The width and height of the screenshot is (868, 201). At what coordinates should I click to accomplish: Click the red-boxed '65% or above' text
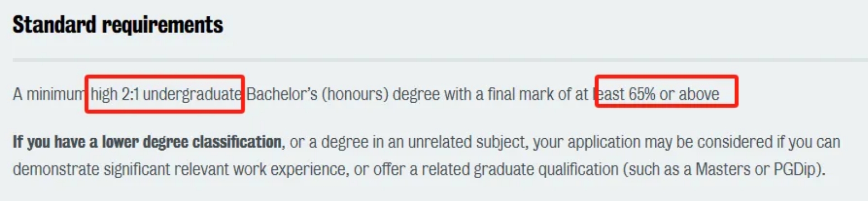pos(674,94)
